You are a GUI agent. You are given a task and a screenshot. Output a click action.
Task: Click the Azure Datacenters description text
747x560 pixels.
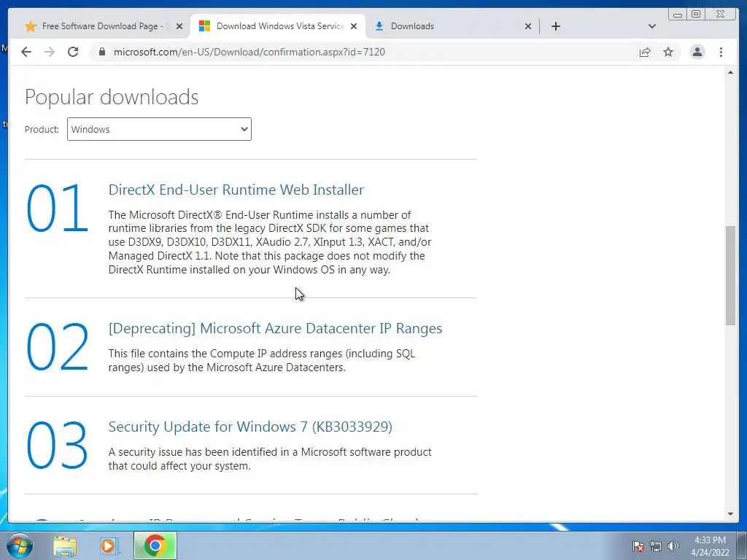pyautogui.click(x=262, y=360)
